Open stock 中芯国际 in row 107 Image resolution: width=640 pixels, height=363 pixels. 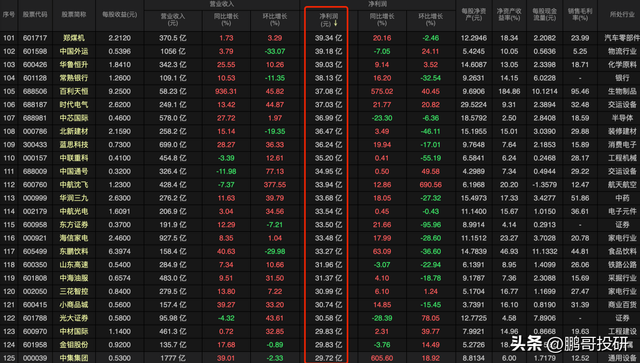click(74, 118)
